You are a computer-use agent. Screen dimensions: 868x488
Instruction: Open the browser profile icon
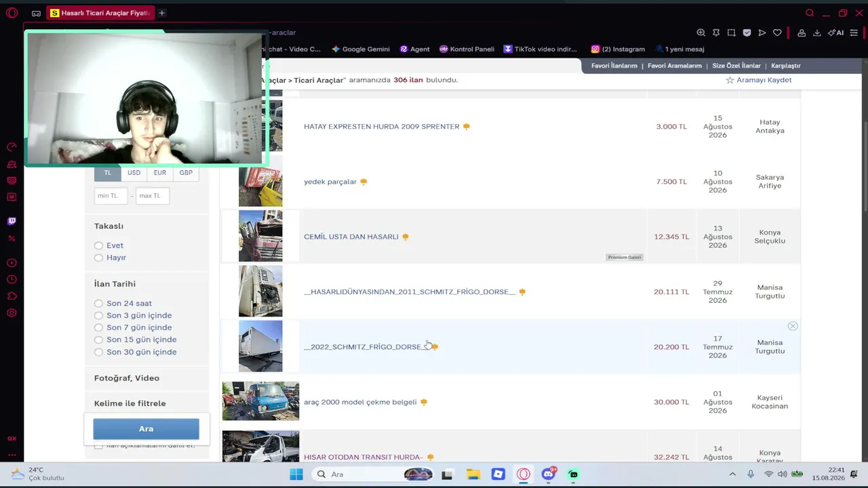point(802,33)
